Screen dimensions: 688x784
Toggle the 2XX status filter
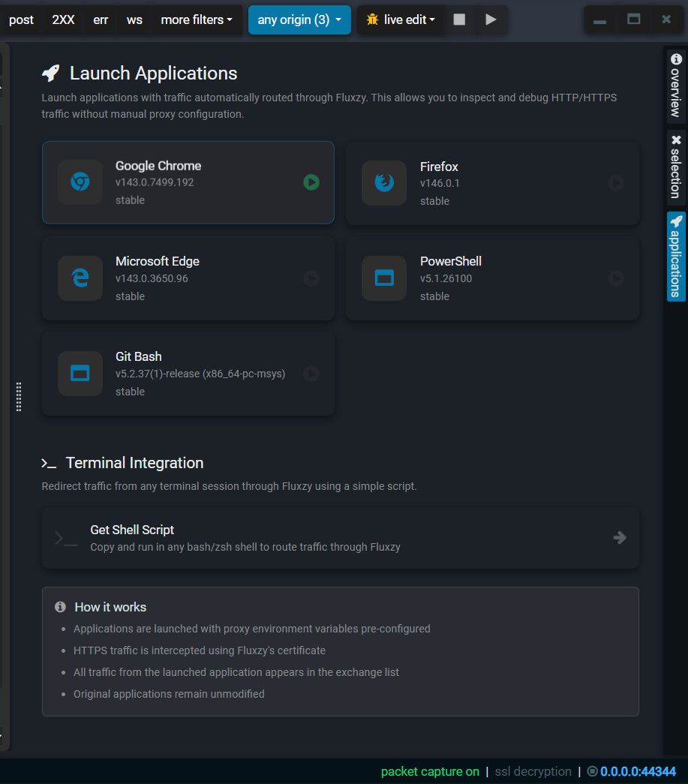click(x=63, y=20)
